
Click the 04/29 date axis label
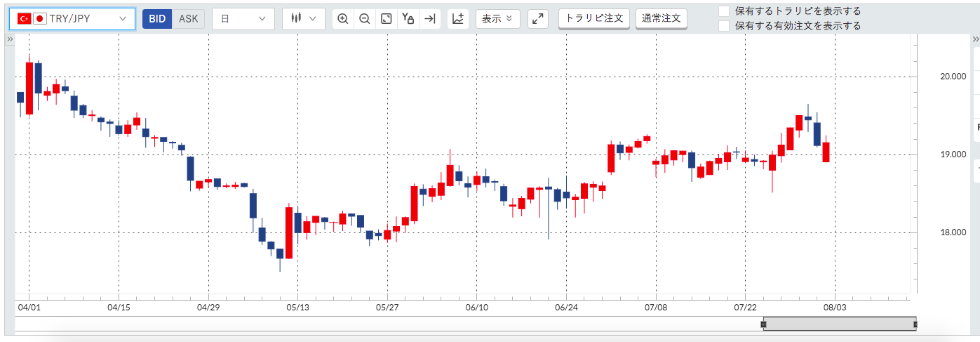point(208,307)
